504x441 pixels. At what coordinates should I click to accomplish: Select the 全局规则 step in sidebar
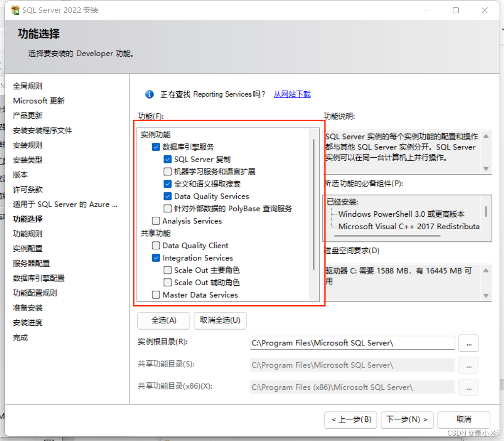pyautogui.click(x=28, y=86)
